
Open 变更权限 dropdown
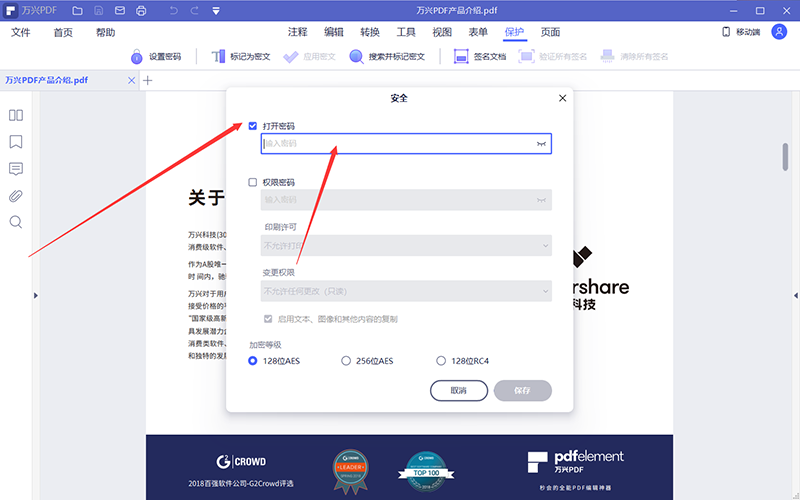point(406,291)
